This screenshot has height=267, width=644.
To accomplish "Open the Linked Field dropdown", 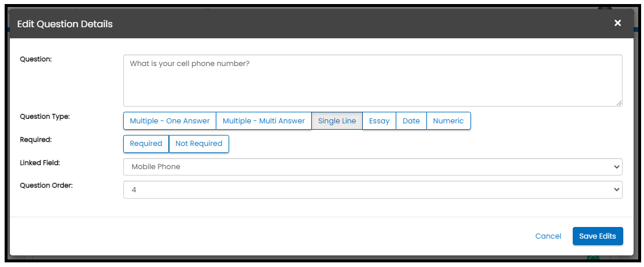I will 373,167.
